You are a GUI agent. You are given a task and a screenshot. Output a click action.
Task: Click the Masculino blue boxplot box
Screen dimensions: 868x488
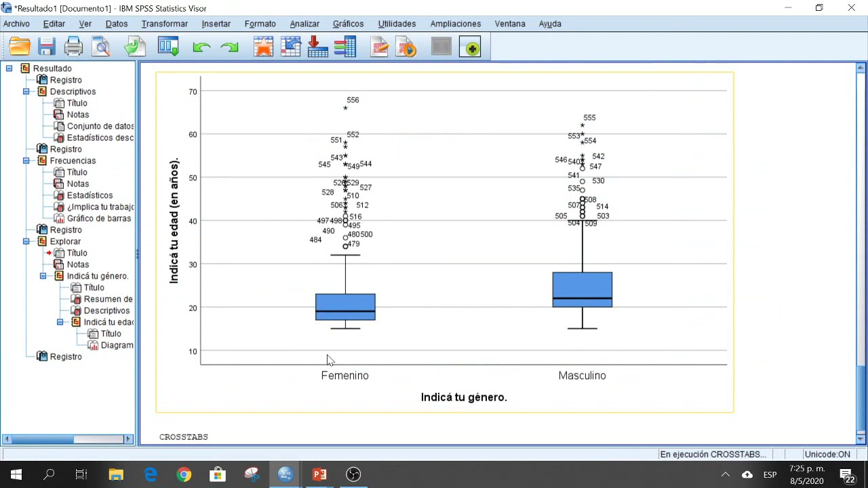pos(583,290)
